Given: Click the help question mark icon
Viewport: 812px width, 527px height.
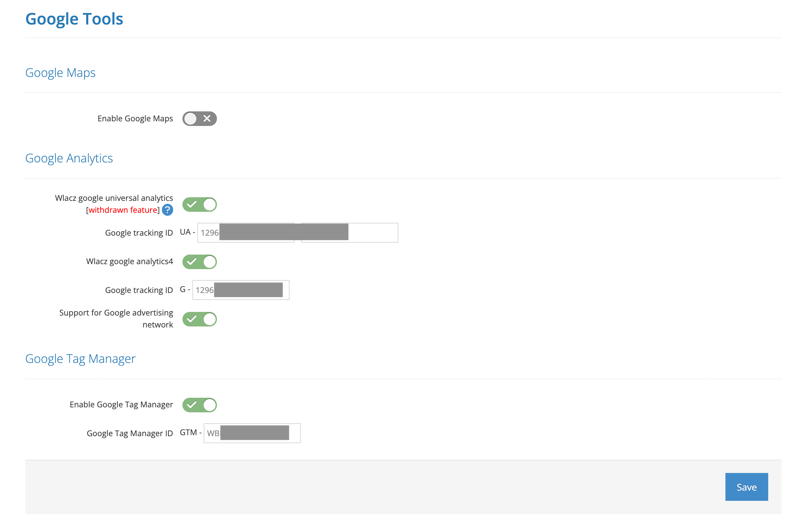Looking at the screenshot, I should [167, 210].
